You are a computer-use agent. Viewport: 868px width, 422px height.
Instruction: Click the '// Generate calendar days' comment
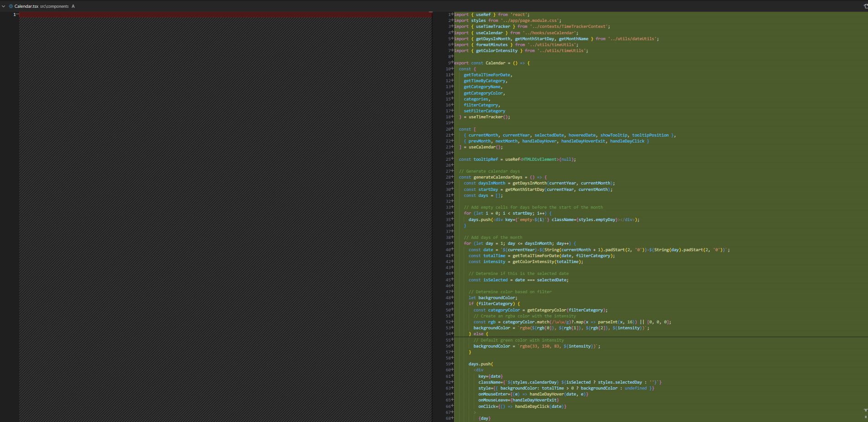[x=489, y=171]
